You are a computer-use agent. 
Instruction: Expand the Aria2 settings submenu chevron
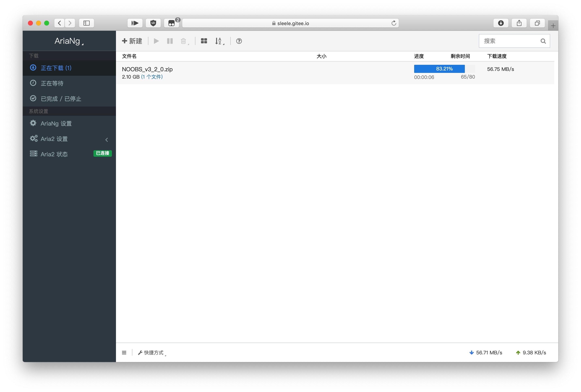coord(107,140)
